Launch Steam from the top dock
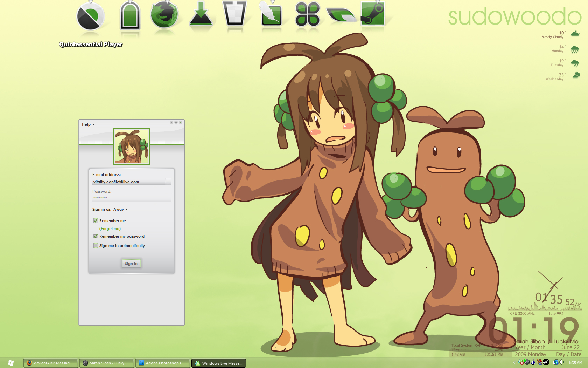The height and width of the screenshot is (368, 588). coord(373,14)
